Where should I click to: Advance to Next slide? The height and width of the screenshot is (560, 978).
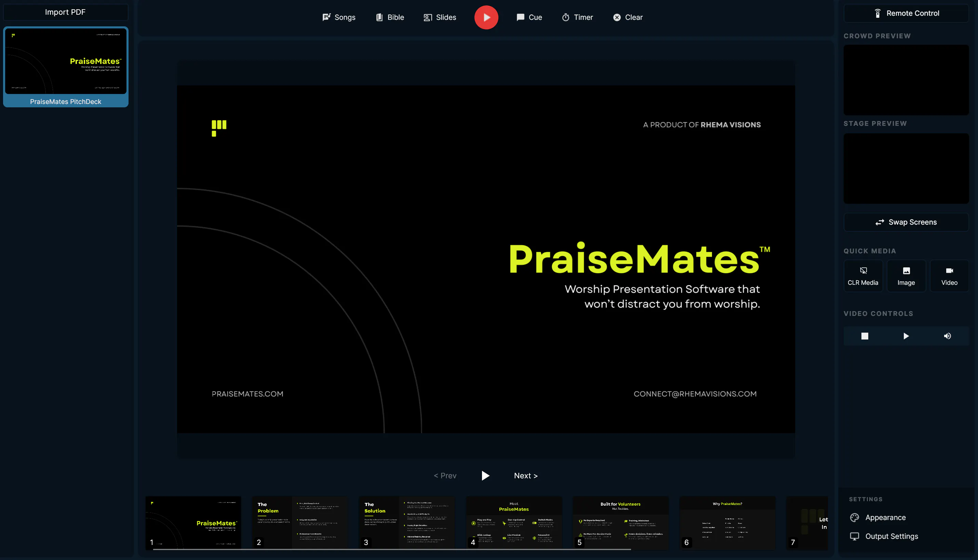(525, 475)
